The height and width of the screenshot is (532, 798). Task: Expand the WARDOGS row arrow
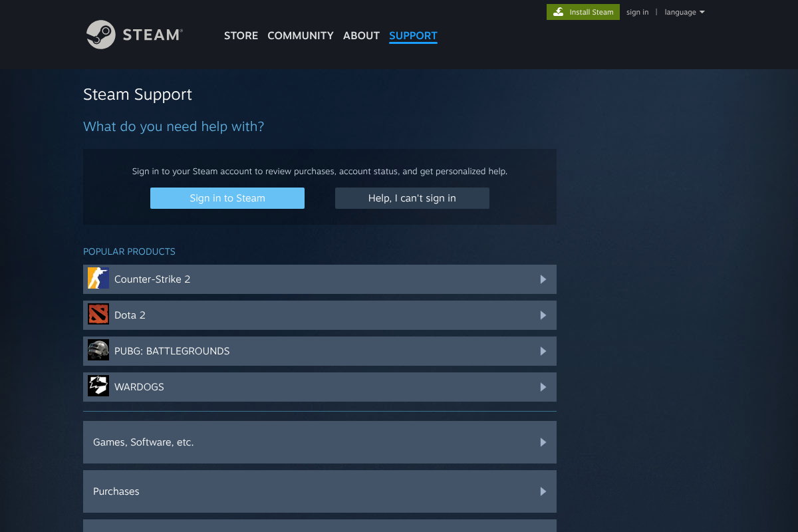coord(543,387)
